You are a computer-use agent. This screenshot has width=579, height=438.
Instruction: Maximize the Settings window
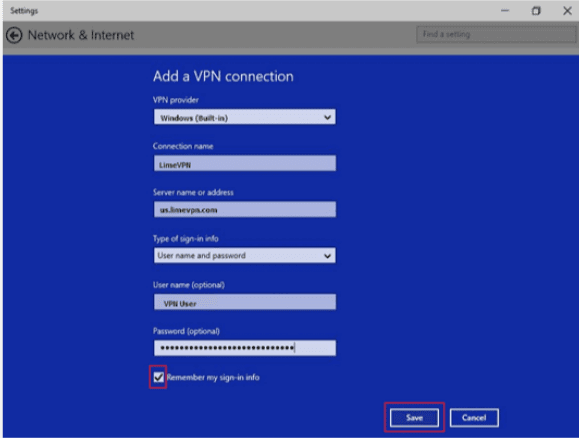tap(536, 11)
